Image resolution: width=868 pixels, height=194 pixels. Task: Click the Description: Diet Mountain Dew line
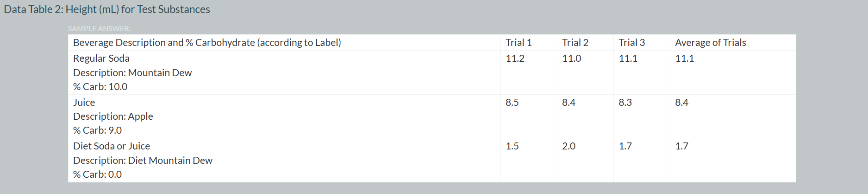pyautogui.click(x=143, y=161)
